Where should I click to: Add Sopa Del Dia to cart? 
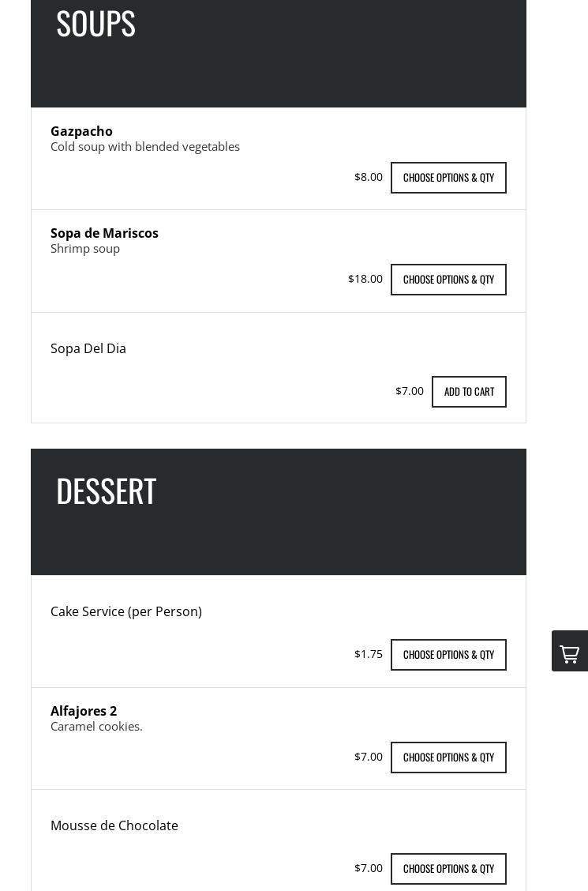click(x=469, y=392)
